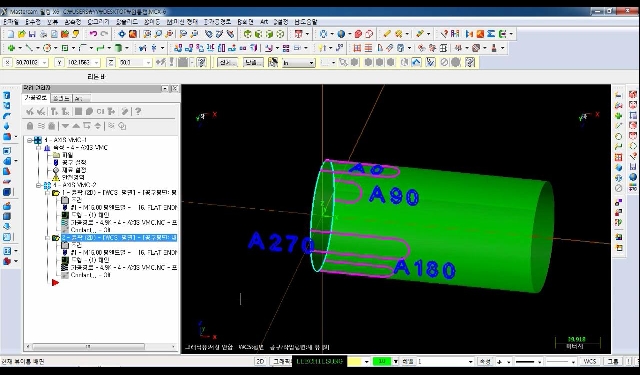
Task: Select the highlighted operation 2 contour entry
Action: [x=119, y=237]
